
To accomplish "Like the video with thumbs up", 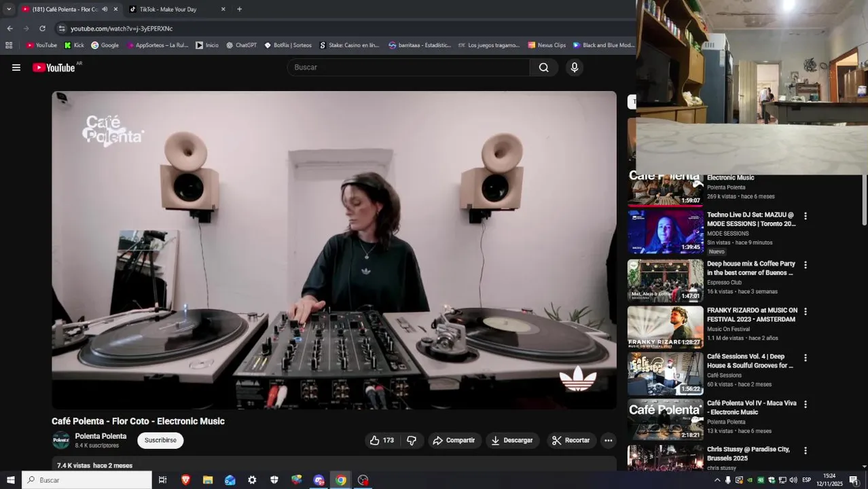I will click(x=381, y=440).
